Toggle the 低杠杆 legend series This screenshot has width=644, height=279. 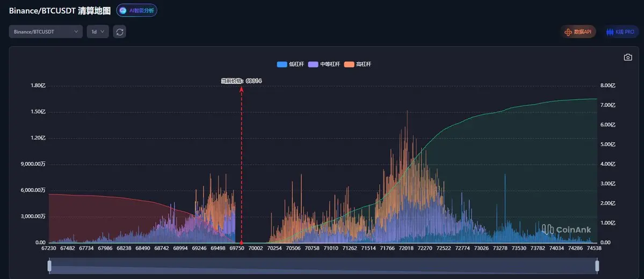pyautogui.click(x=291, y=64)
